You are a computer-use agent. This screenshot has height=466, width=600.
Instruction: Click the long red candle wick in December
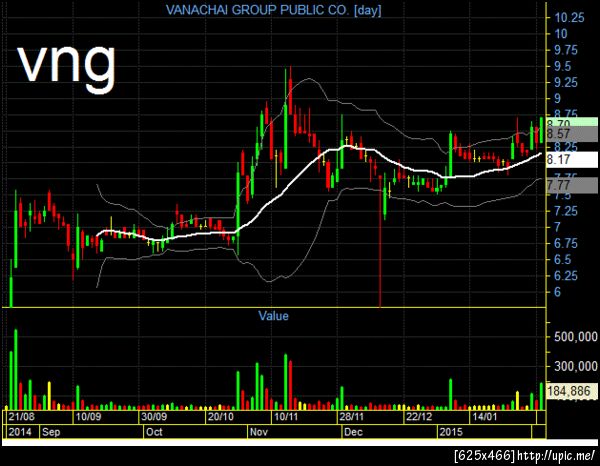point(380,241)
